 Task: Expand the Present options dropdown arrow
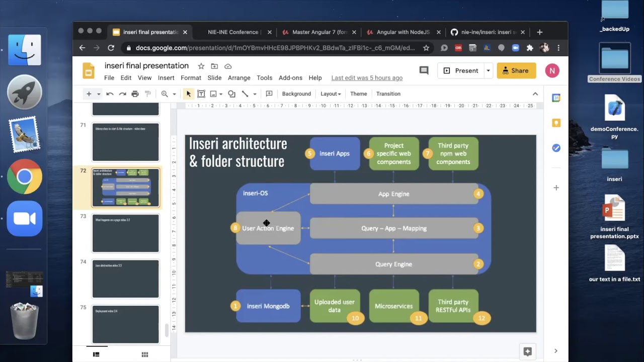coord(488,71)
